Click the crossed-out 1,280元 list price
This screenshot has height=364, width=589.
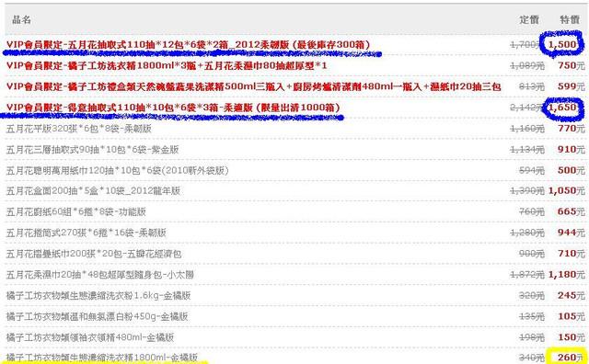point(527,233)
